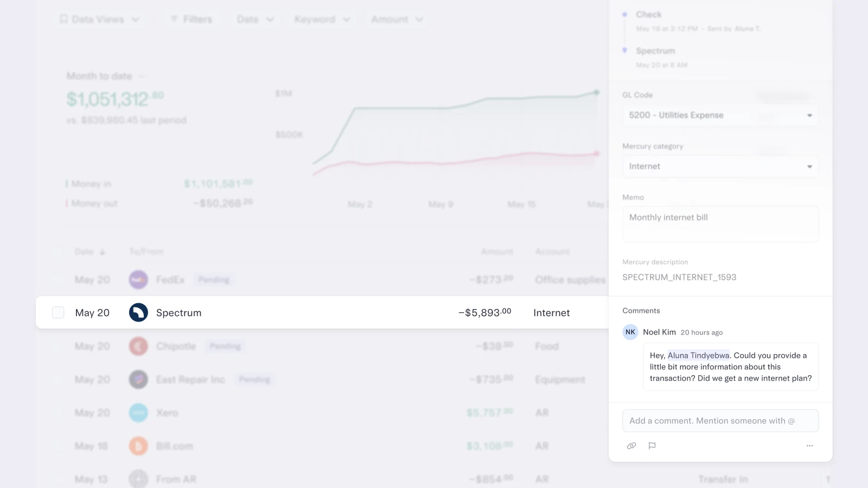This screenshot has width=868, height=488.
Task: Click the Spectrum merchant logo icon
Action: point(138,312)
